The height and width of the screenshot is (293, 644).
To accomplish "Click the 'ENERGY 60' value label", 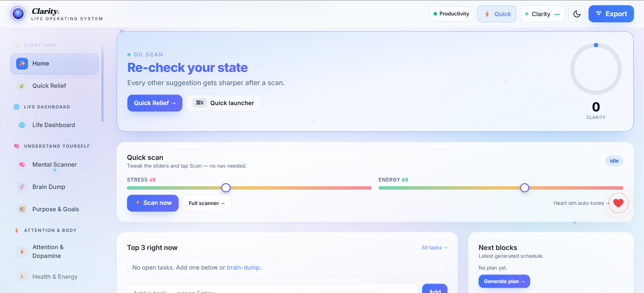I will click(393, 180).
